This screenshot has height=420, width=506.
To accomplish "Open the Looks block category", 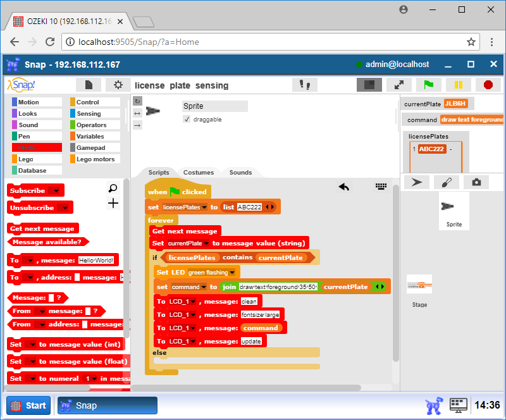I will pyautogui.click(x=37, y=113).
